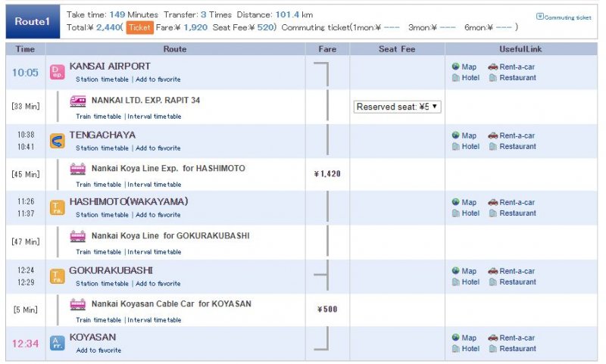Open Train timetable for Koyasan Cable Car

click(x=98, y=320)
